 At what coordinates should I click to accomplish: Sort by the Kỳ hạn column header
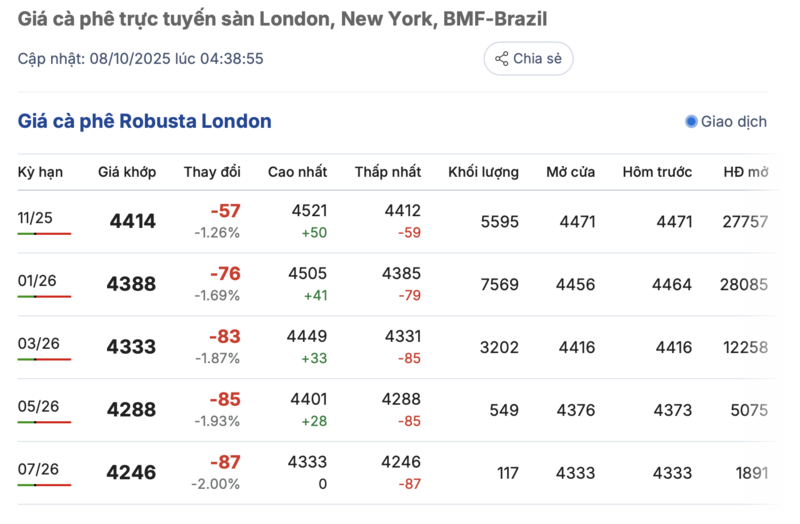tap(40, 172)
